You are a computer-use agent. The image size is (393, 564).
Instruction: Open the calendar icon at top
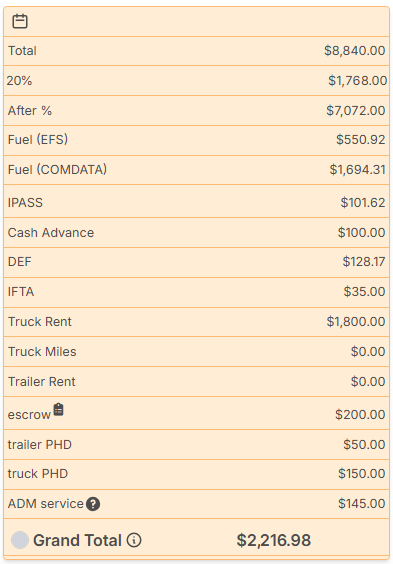[20, 21]
